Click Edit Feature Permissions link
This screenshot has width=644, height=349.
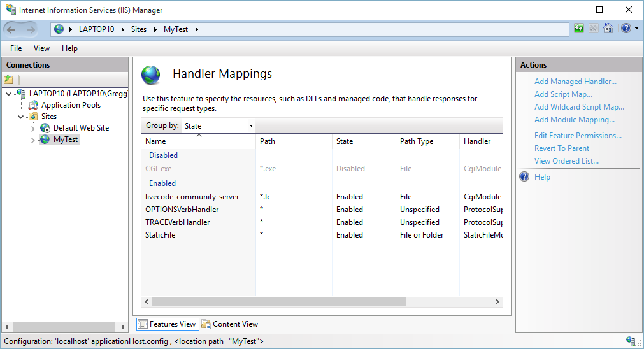(x=578, y=136)
